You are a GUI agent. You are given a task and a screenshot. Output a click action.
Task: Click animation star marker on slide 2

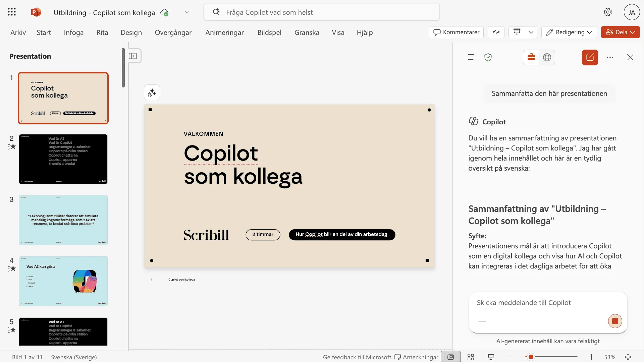(12, 146)
